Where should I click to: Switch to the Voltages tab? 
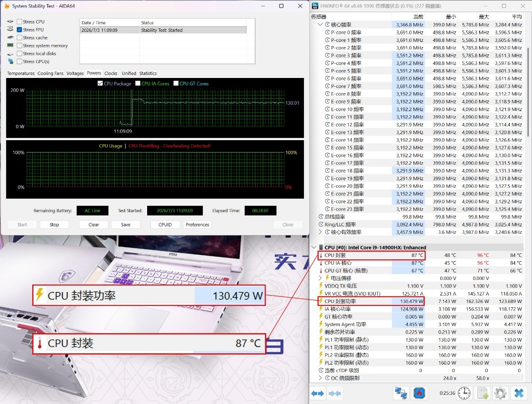pyautogui.click(x=75, y=73)
